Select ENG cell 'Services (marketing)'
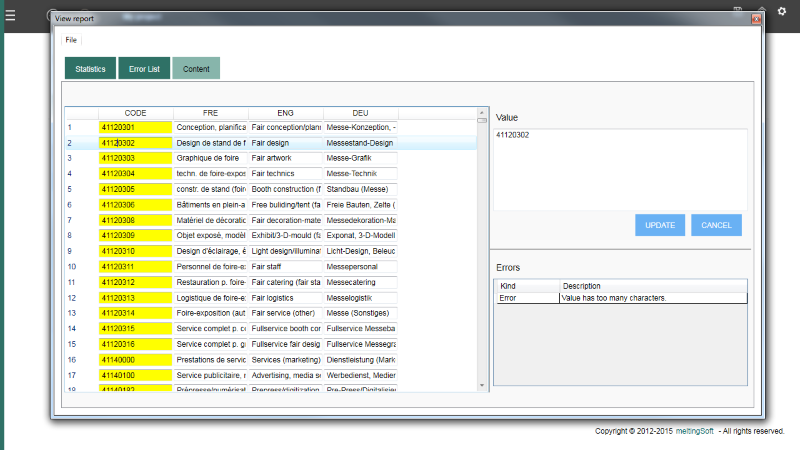Viewport: 800px width, 450px height. (x=285, y=360)
